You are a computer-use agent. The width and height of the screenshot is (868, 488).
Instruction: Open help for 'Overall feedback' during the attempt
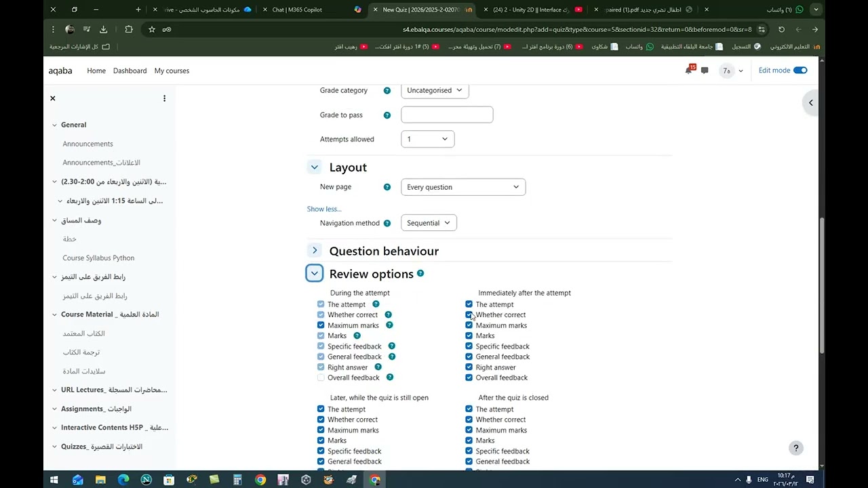389,378
